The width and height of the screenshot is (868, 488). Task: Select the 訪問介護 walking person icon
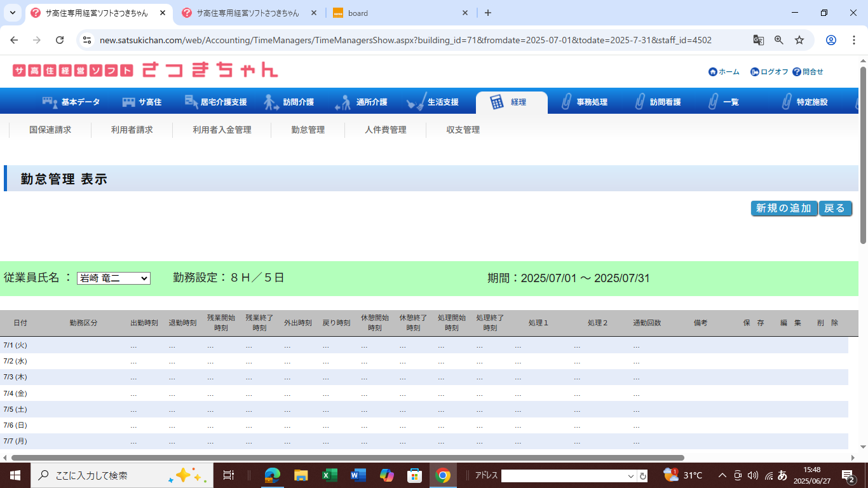point(271,102)
